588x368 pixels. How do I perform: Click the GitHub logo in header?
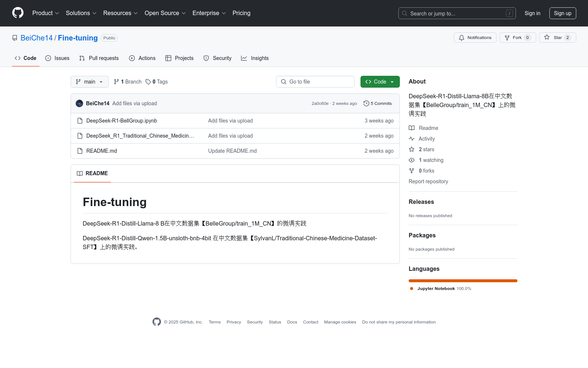18,13
